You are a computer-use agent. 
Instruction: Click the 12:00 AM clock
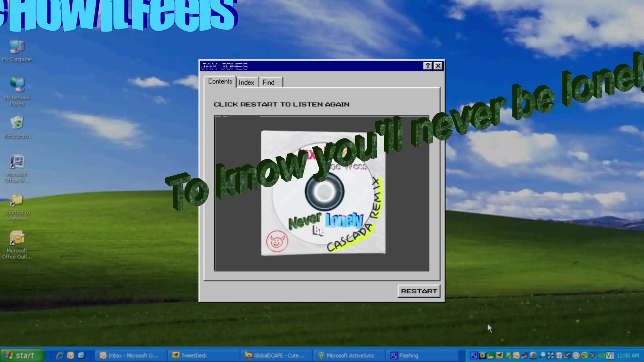coord(628,355)
